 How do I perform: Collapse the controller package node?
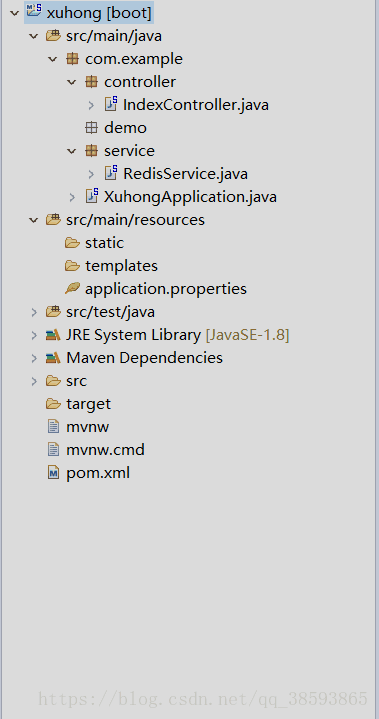[x=72, y=82]
